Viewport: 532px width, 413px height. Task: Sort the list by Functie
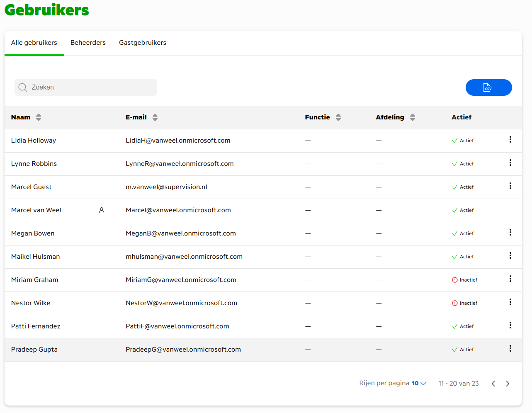[x=338, y=117]
